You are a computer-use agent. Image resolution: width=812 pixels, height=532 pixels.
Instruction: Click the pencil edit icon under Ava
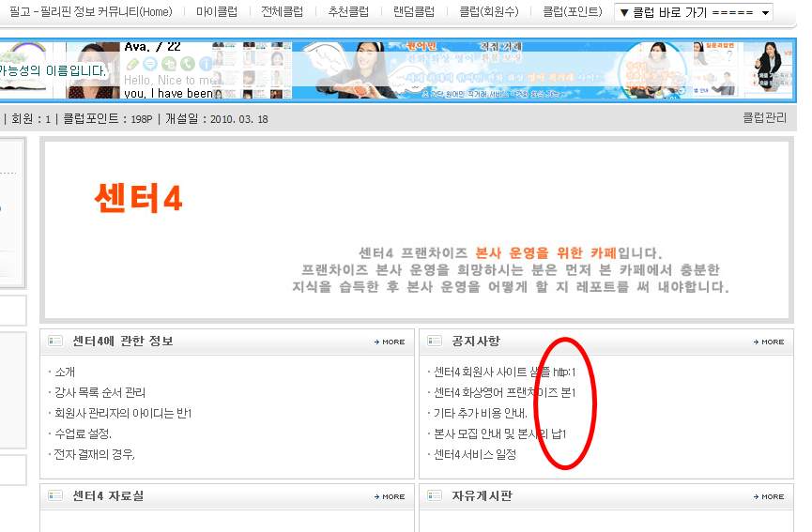point(132,64)
